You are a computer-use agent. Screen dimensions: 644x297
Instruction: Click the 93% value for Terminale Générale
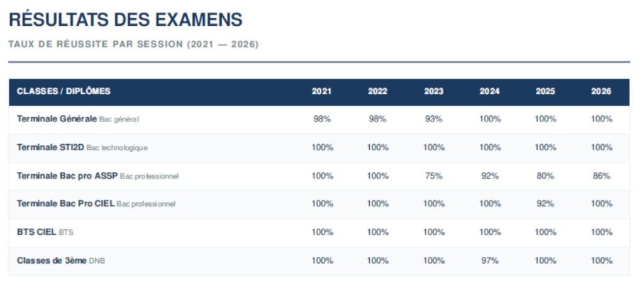433,119
